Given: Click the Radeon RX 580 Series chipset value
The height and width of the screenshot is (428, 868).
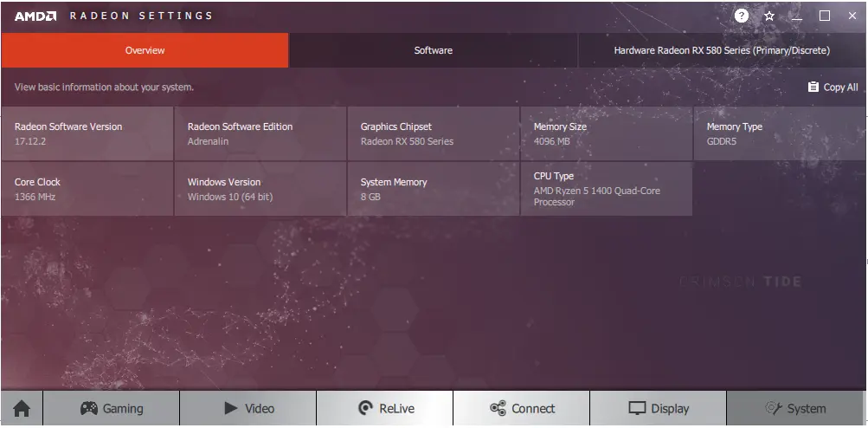Looking at the screenshot, I should (407, 141).
